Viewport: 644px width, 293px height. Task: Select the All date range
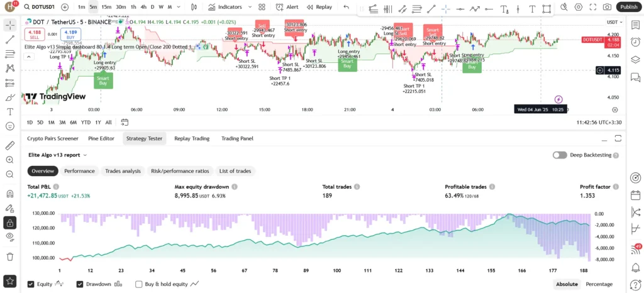click(108, 122)
